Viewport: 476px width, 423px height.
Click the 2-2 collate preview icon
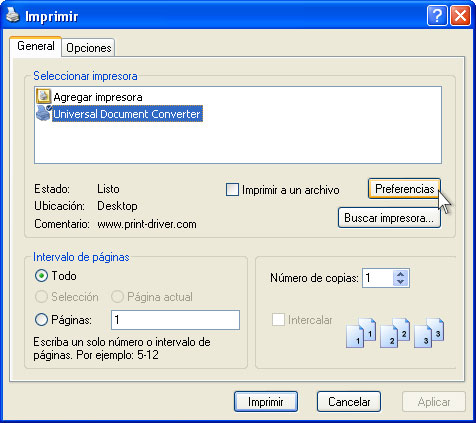pyautogui.click(x=395, y=333)
